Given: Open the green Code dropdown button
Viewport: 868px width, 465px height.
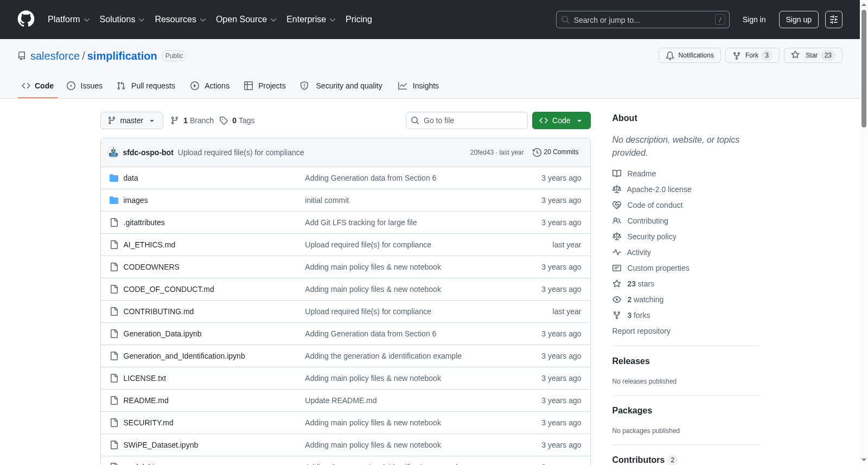Looking at the screenshot, I should tap(561, 120).
